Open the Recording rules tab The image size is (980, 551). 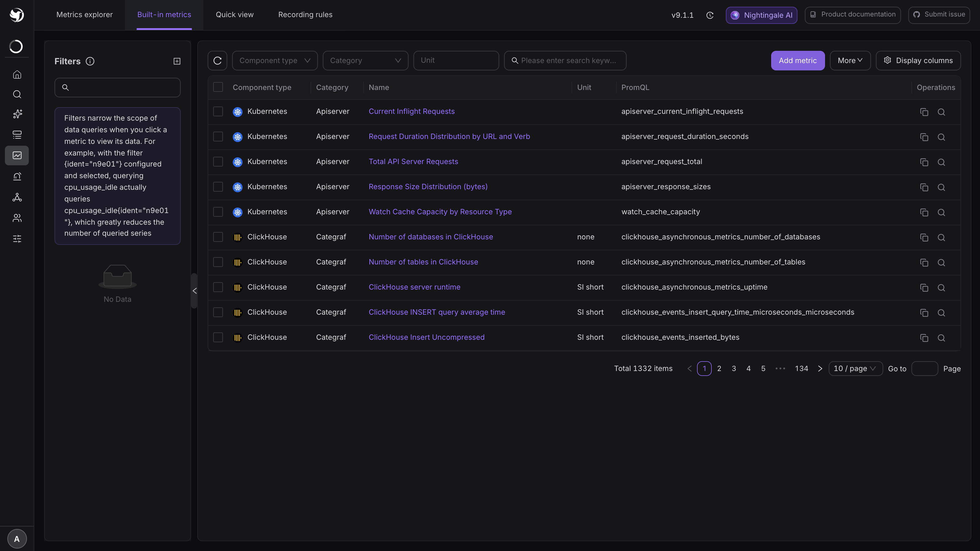(305, 15)
